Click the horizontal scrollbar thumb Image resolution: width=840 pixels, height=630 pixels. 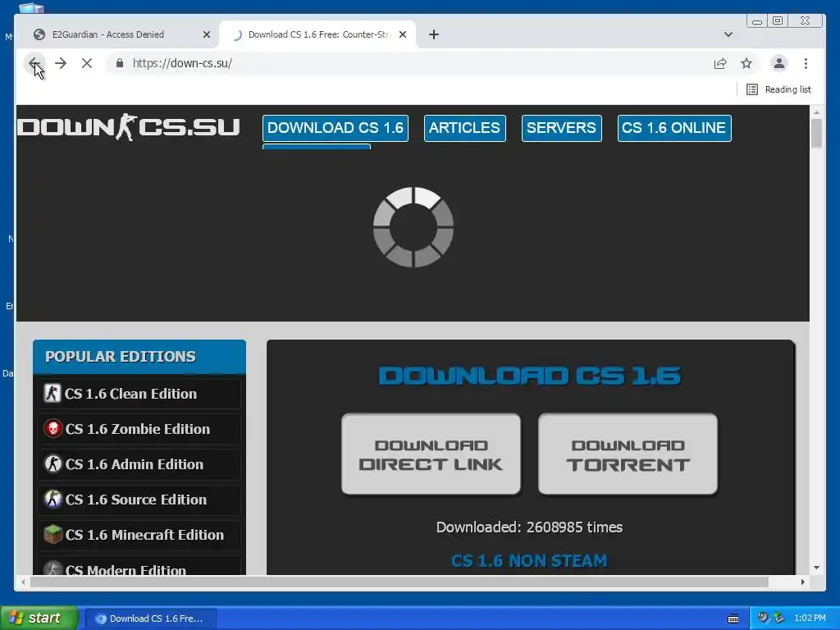pyautogui.click(x=399, y=582)
